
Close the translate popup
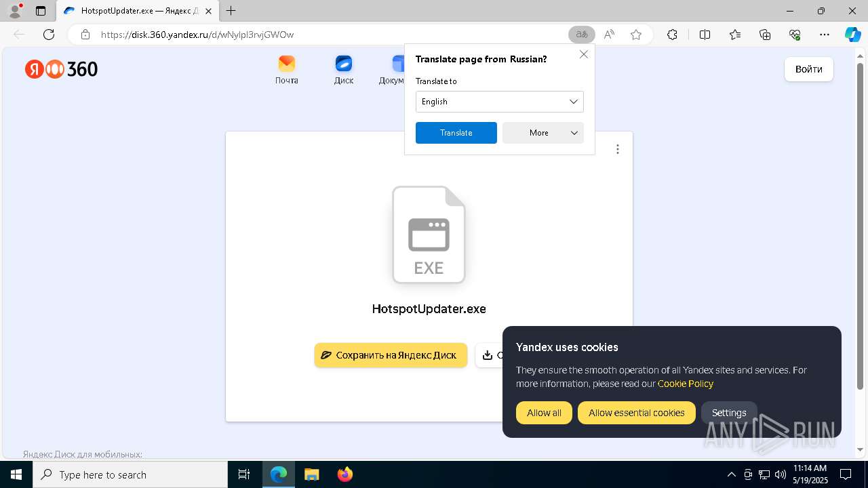[x=584, y=54]
